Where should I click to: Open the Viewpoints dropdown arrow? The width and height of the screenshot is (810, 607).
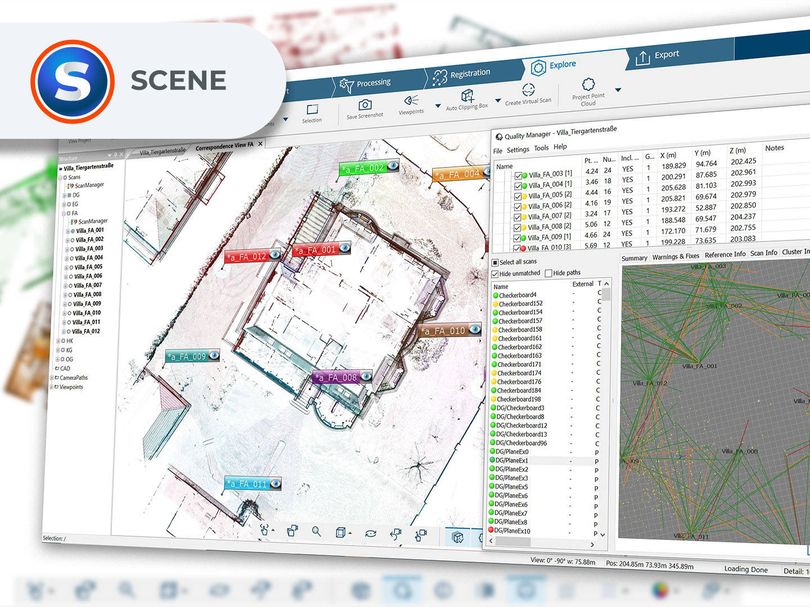tap(438, 106)
